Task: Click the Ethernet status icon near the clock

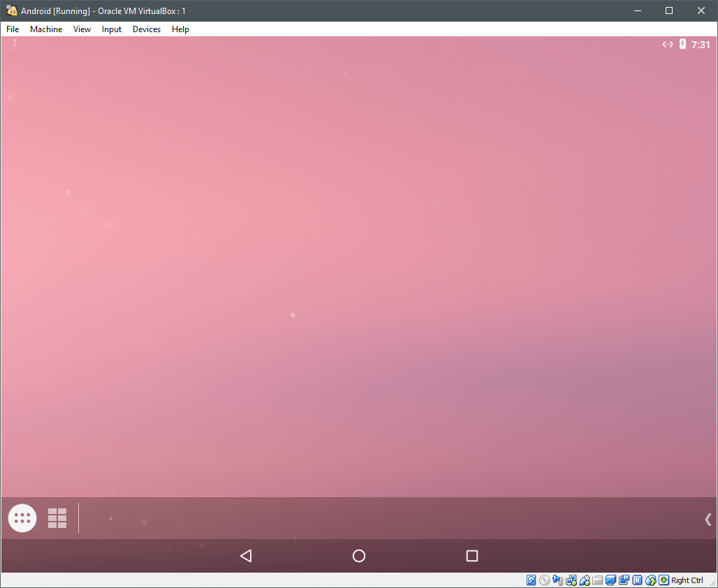Action: [668, 44]
